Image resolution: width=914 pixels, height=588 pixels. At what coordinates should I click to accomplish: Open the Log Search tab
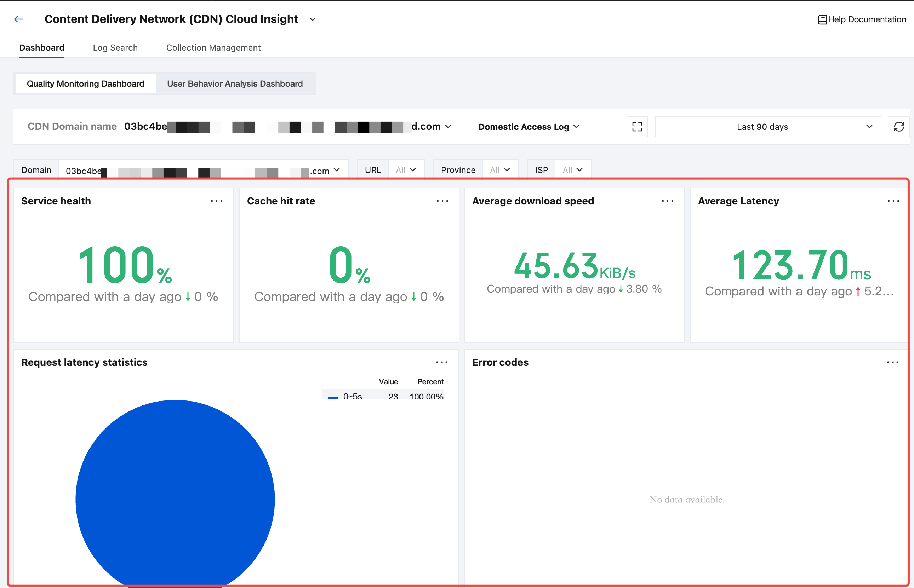[115, 48]
